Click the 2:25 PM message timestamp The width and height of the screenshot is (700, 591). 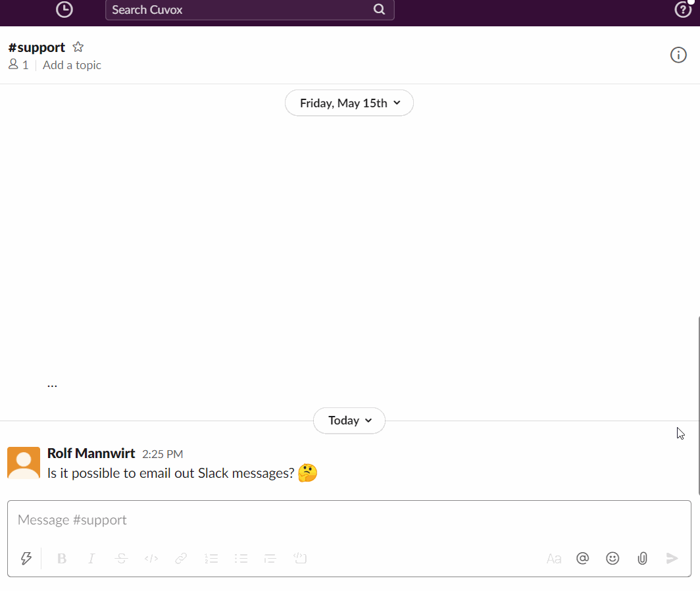[162, 454]
